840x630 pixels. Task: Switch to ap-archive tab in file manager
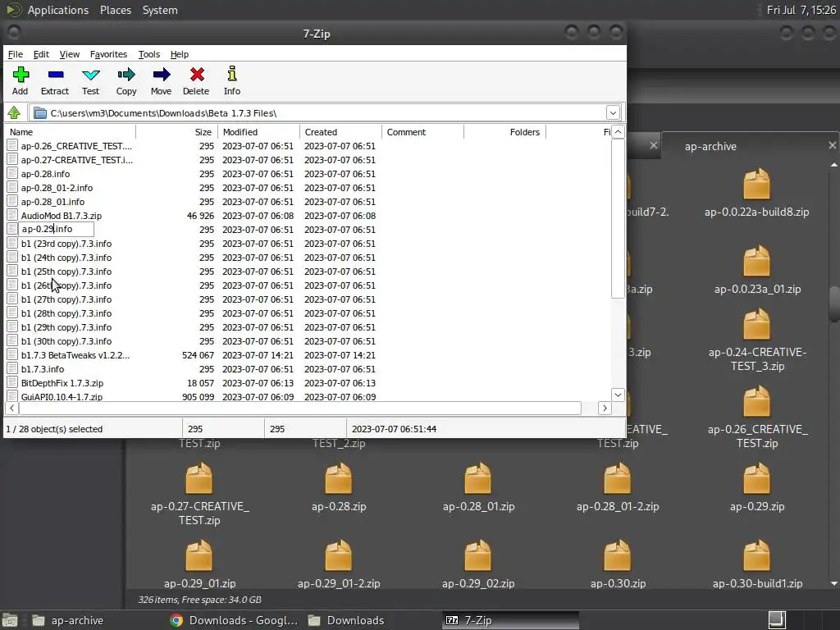coord(710,146)
